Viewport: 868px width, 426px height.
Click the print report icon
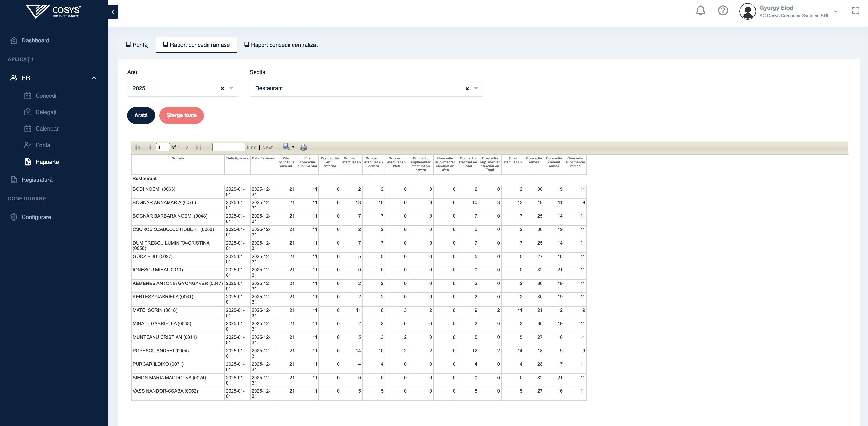click(x=303, y=147)
